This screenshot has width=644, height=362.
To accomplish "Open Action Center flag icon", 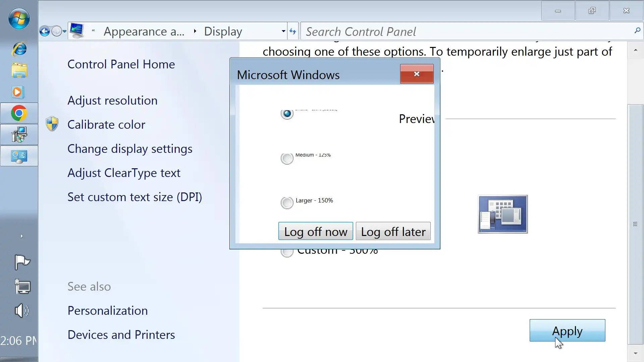I will click(22, 262).
